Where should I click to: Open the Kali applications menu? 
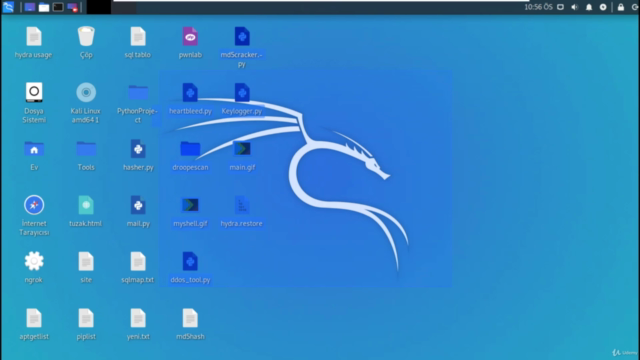pyautogui.click(x=8, y=7)
